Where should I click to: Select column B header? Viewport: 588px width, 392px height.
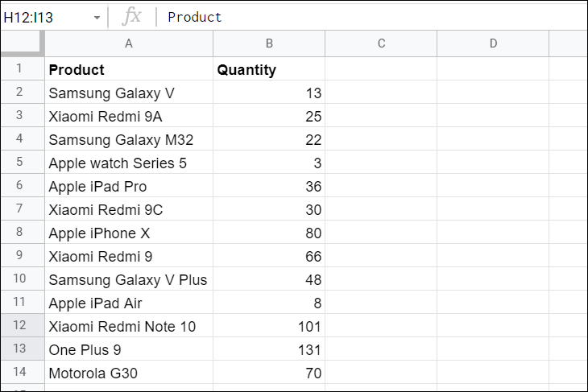[269, 43]
